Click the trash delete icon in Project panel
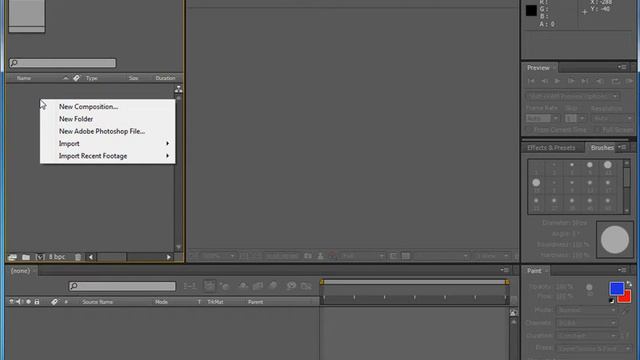 click(78, 257)
